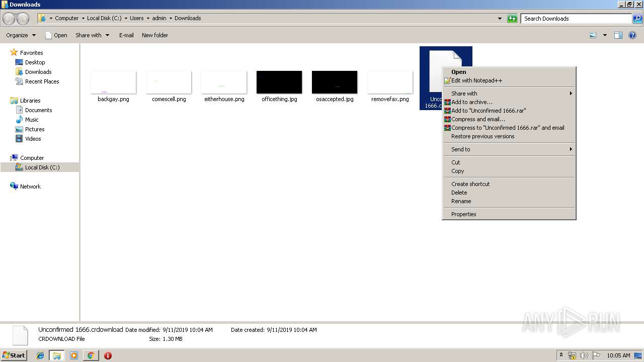Click Computer in the address path
The width and height of the screenshot is (644, 362).
[x=67, y=18]
